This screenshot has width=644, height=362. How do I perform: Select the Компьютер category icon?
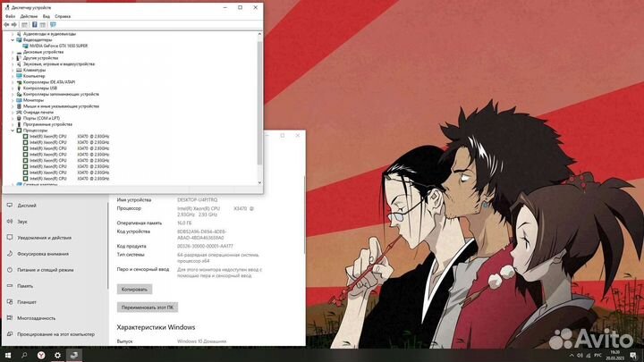click(19, 76)
